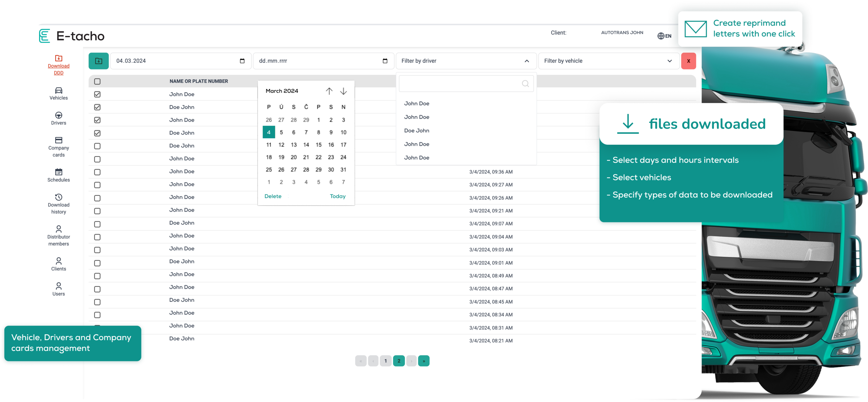Viewport: 868px width, 402px height.
Task: Open the Drivers steering wheel icon
Action: [x=59, y=115]
